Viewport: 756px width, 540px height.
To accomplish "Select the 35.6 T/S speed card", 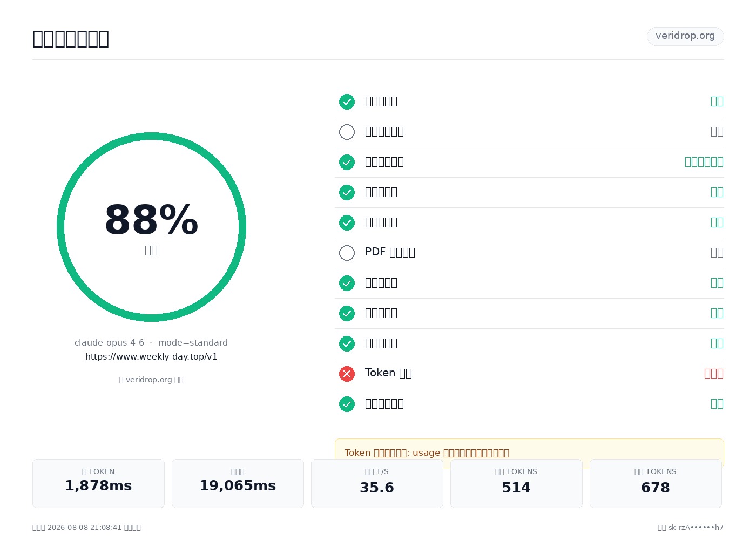I will point(377,483).
